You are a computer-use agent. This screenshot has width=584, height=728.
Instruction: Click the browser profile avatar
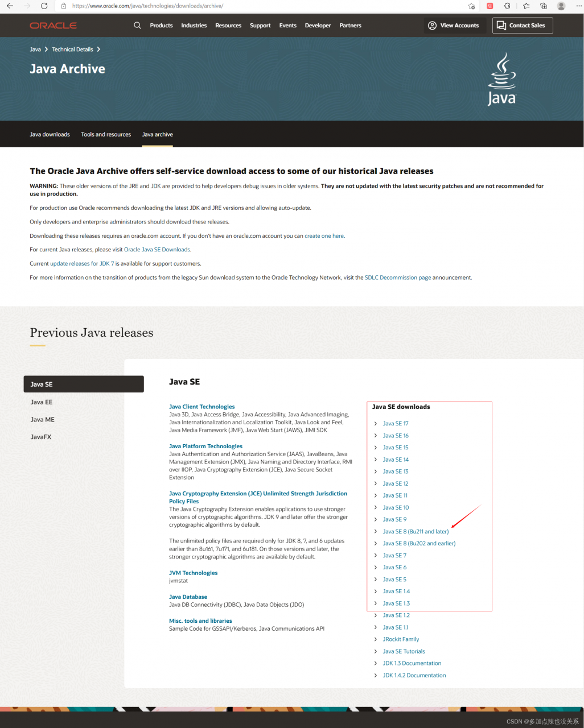[561, 6]
